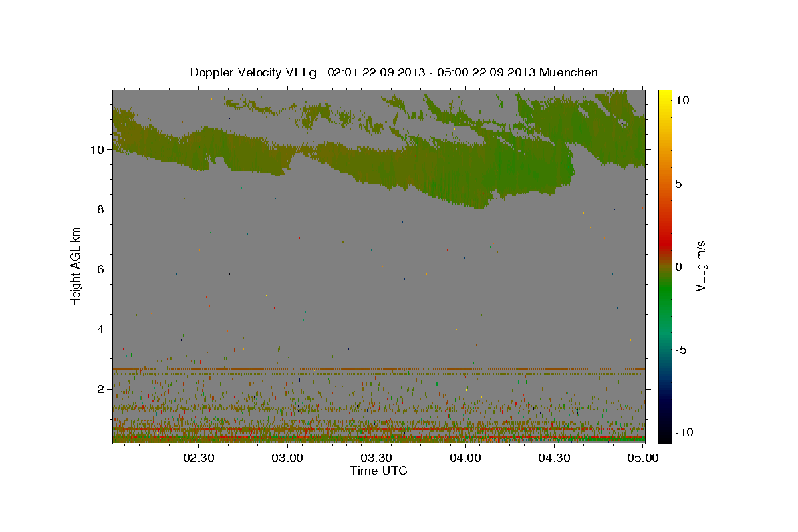This screenshot has width=798, height=532.
Task: Click the height axis label 8
Action: pyautogui.click(x=101, y=209)
